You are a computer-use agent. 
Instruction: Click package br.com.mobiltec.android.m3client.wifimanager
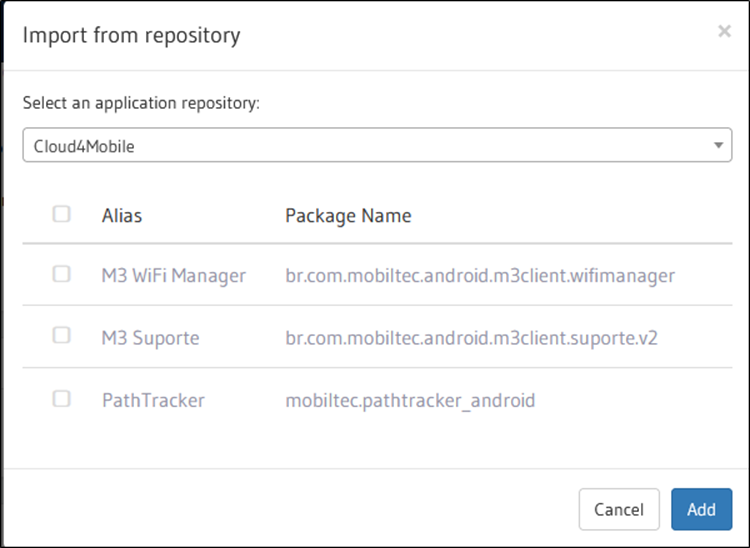(480, 276)
